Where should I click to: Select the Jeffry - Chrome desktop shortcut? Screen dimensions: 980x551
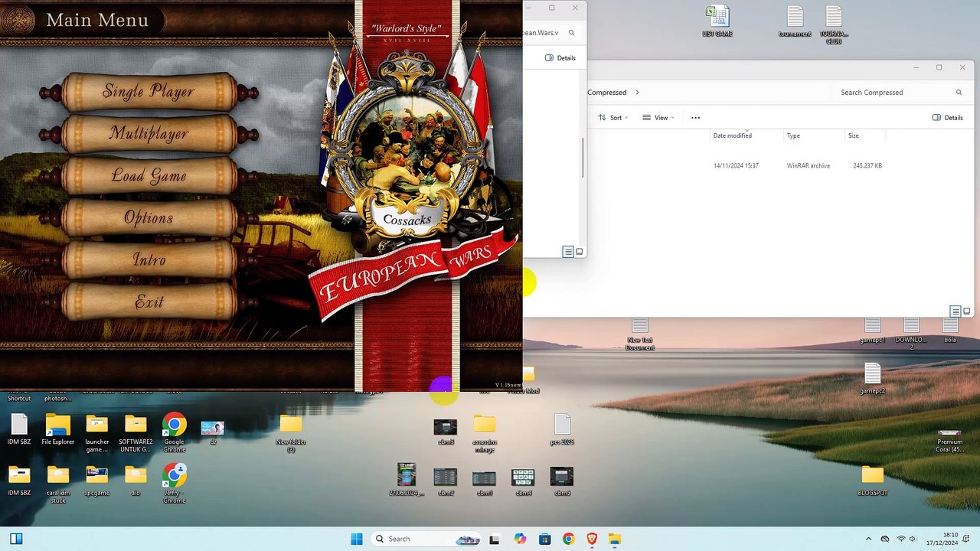pyautogui.click(x=174, y=484)
